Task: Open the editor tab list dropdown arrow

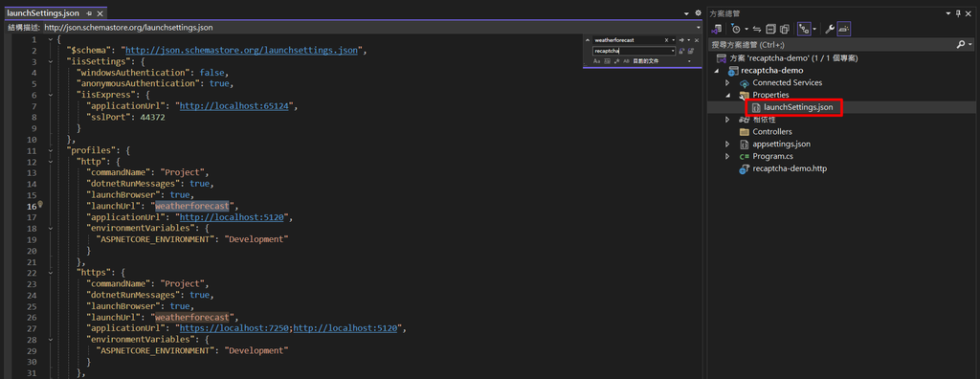Action: (687, 13)
